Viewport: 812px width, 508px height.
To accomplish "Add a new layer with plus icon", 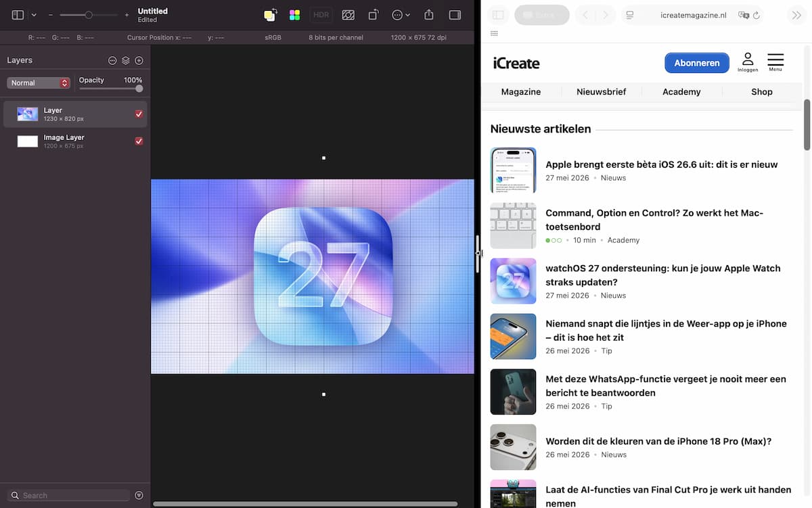I will coord(139,60).
